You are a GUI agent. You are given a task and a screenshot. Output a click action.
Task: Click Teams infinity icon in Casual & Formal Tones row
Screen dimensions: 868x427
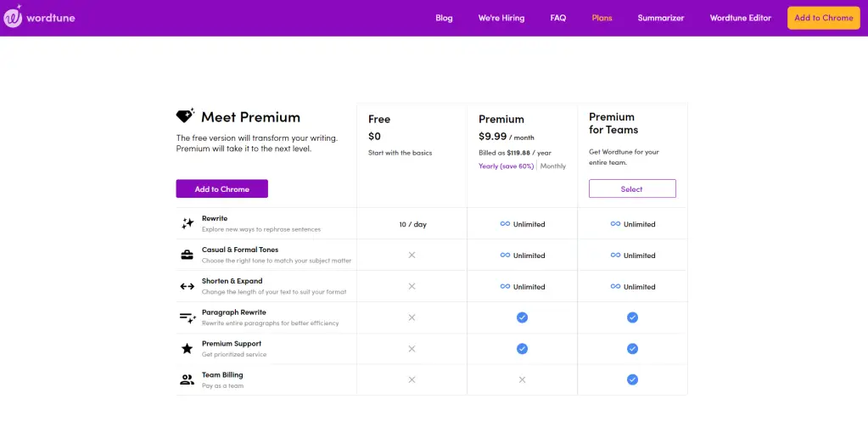point(615,255)
